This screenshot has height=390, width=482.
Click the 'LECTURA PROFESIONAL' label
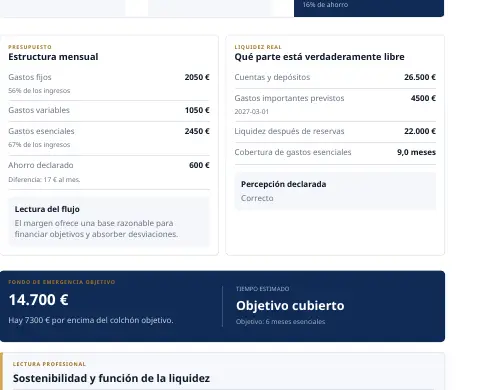click(x=49, y=364)
